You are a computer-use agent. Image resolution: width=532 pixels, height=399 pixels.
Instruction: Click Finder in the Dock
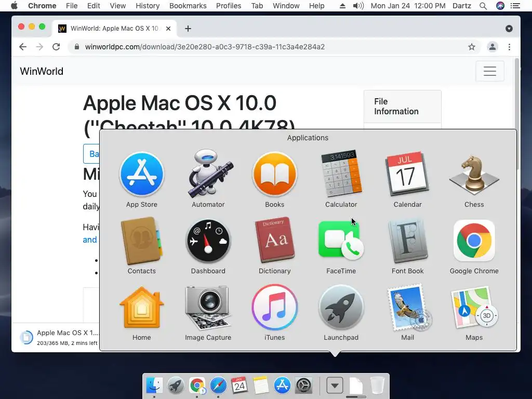coord(154,385)
